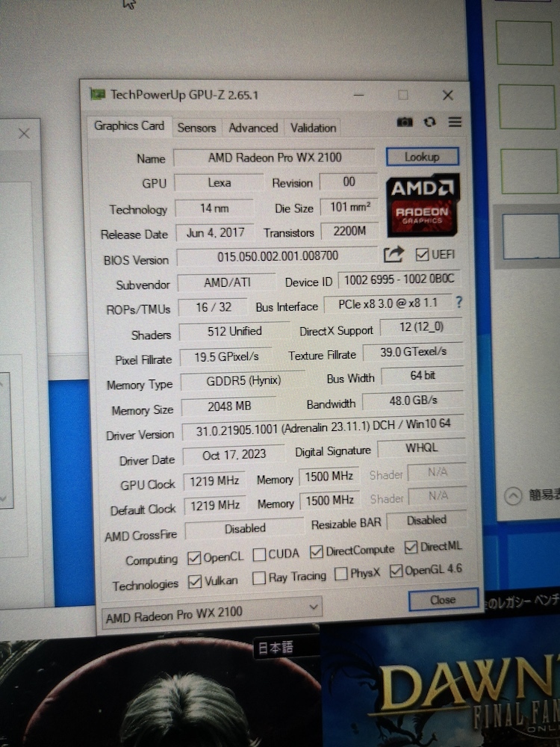Select the Graphics Card tab
This screenshot has height=747, width=560.
point(129,125)
